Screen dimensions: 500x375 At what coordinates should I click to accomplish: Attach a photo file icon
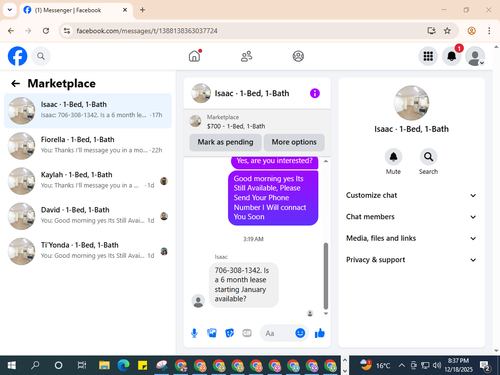(x=212, y=333)
